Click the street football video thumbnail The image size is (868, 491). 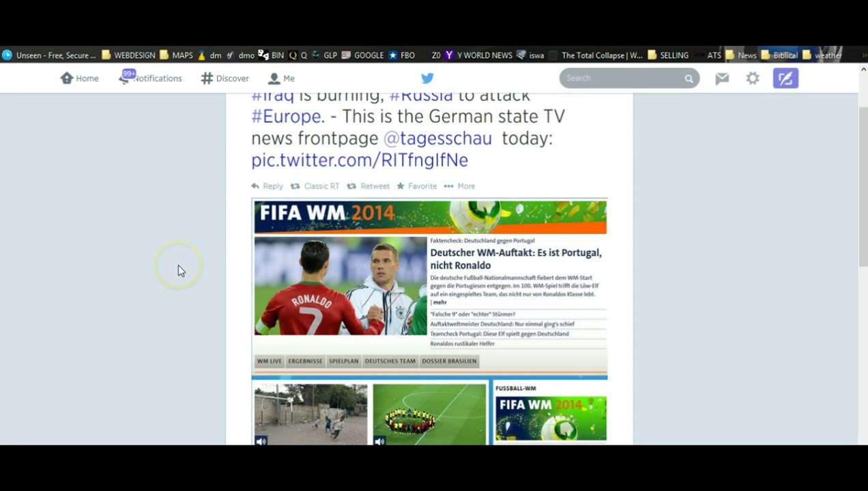311,415
